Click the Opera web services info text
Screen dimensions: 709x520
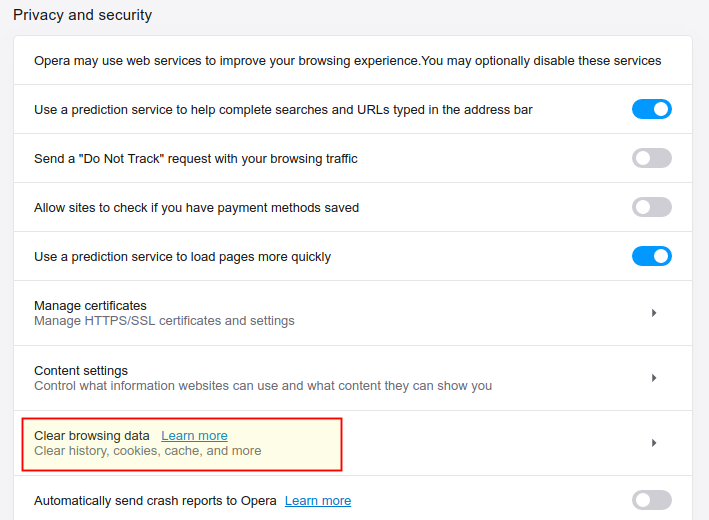pos(348,61)
